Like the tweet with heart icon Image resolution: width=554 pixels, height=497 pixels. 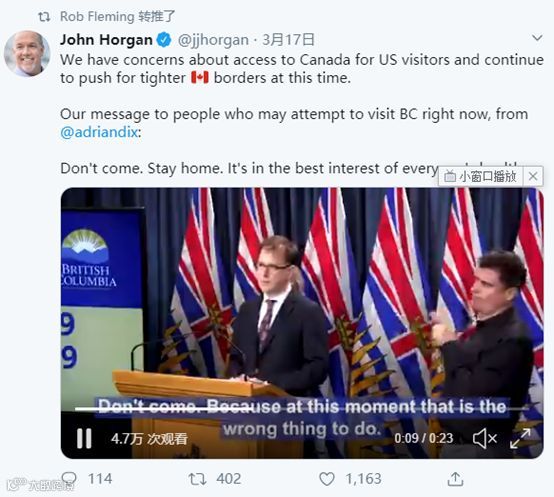(326, 479)
